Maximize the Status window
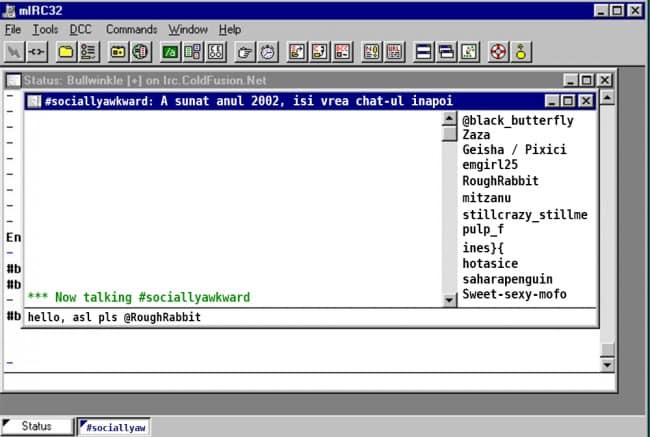The width and height of the screenshot is (650, 437). point(587,80)
